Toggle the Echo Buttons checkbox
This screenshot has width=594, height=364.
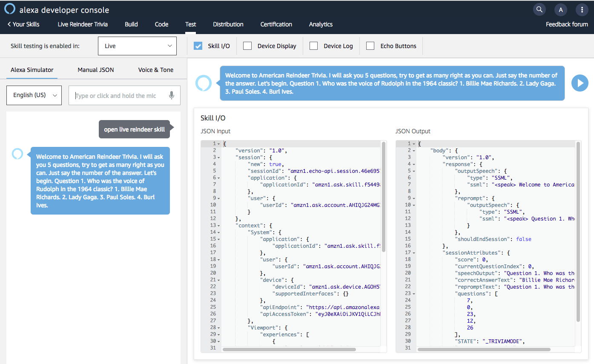point(370,46)
